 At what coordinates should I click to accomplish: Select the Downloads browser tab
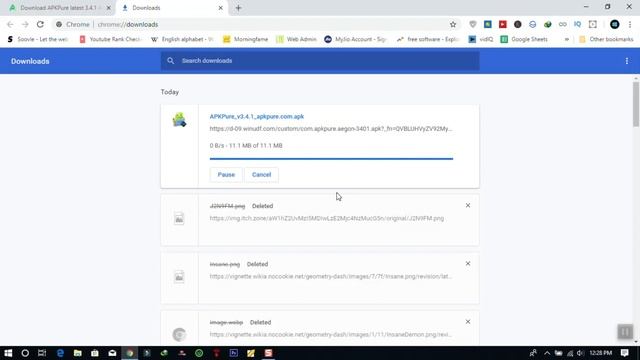[x=171, y=8]
